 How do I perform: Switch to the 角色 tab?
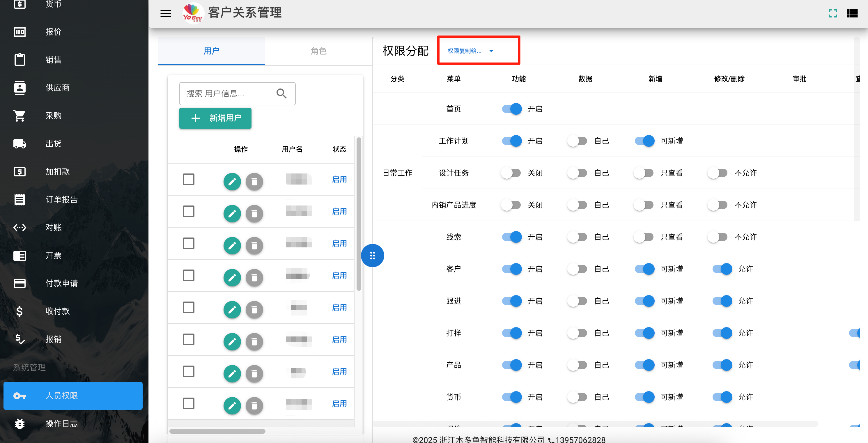point(318,51)
